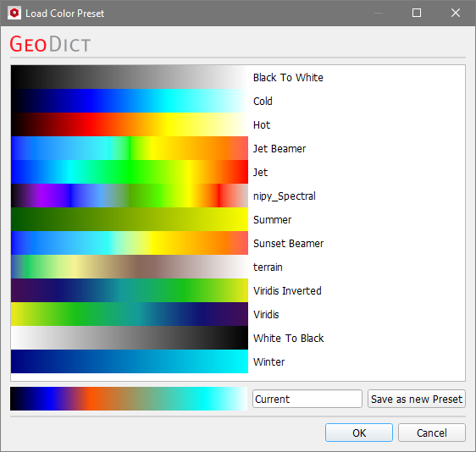The height and width of the screenshot is (452, 476).
Task: Click the "terrain" preset label
Action: point(268,267)
